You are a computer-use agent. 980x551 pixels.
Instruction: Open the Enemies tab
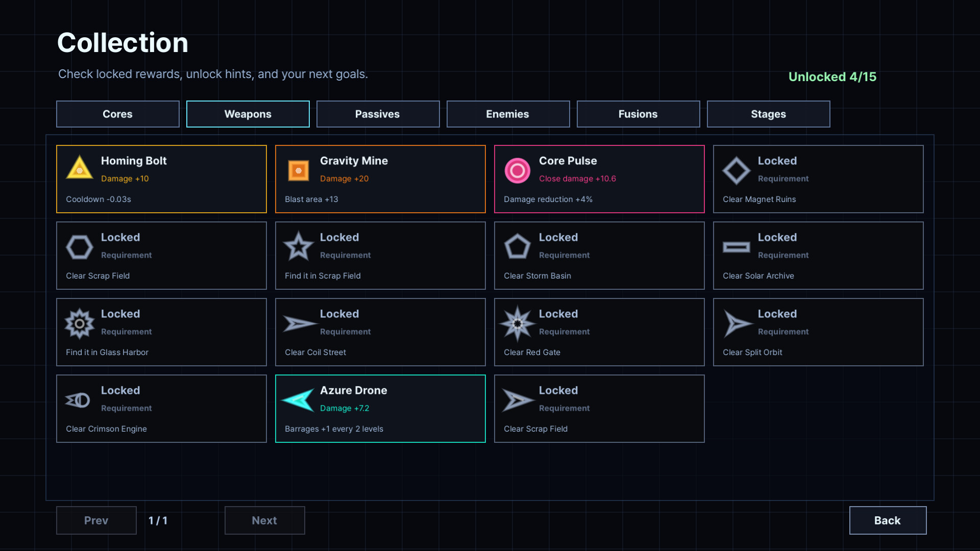point(508,114)
